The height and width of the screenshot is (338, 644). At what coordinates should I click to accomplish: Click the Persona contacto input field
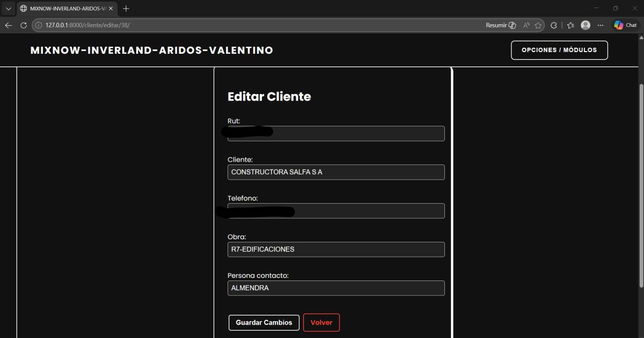(336, 288)
